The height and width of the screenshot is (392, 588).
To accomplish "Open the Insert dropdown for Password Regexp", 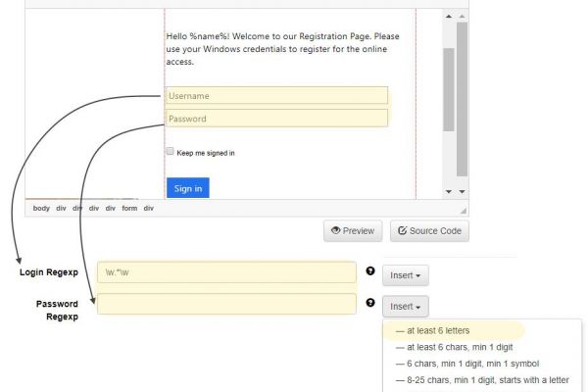I will click(405, 307).
